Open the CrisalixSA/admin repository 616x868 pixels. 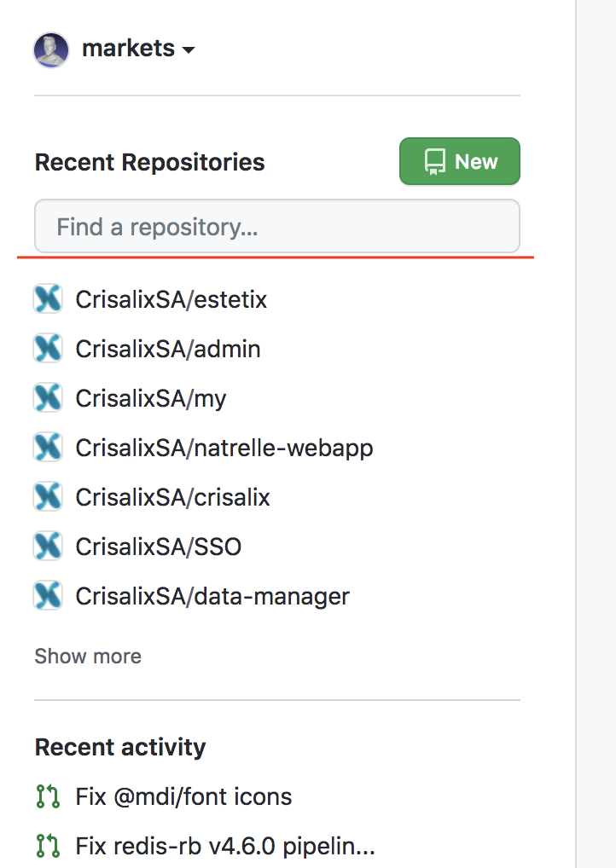tap(168, 349)
